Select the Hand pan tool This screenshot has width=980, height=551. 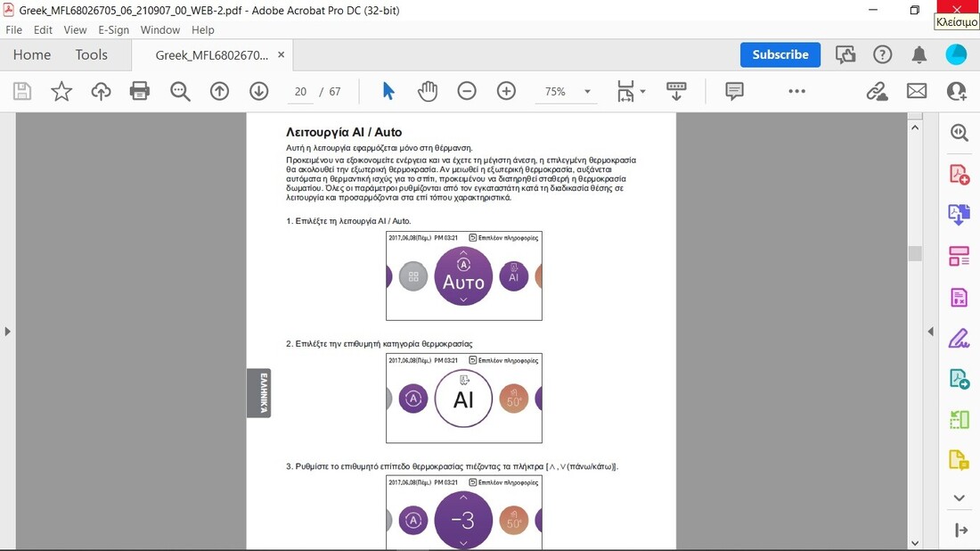coord(428,91)
